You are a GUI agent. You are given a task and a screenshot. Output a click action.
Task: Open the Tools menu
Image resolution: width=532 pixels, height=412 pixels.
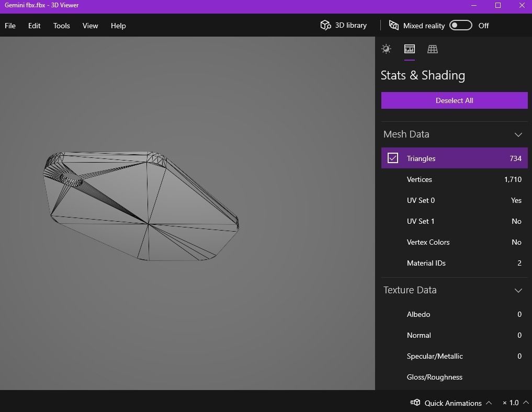[61, 26]
